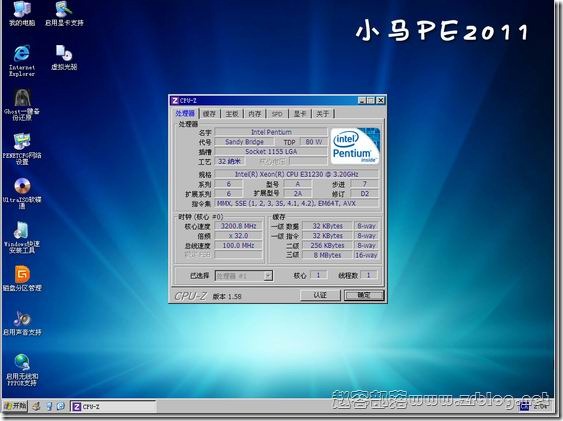Click the CPU-Z taskbar button
The height and width of the screenshot is (421, 563).
113,406
